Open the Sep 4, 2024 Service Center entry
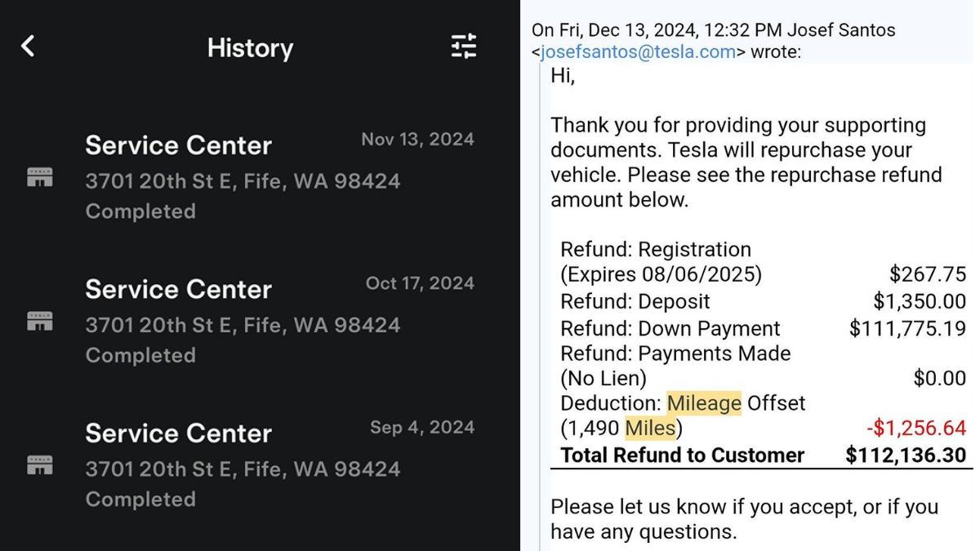Screen dimensions: 980x551 pos(178,433)
